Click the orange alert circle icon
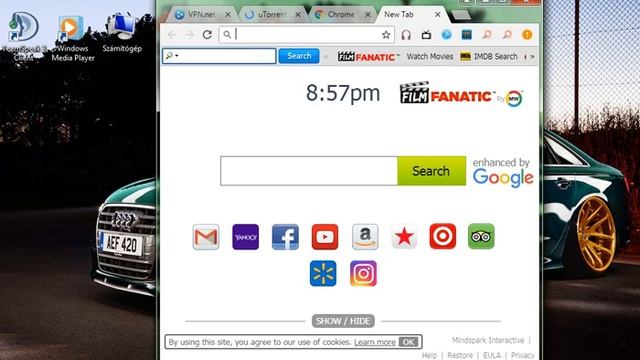Viewport: 640px width, 360px height. (x=527, y=35)
